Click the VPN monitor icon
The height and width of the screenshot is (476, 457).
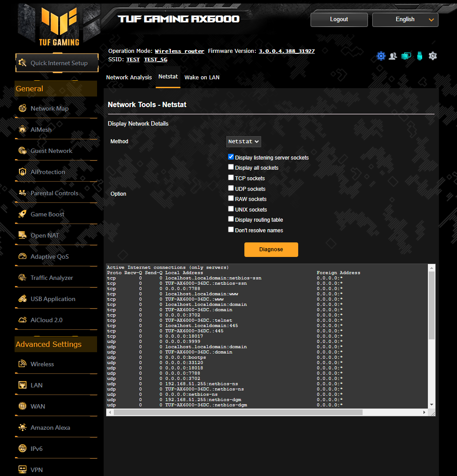tap(22, 470)
